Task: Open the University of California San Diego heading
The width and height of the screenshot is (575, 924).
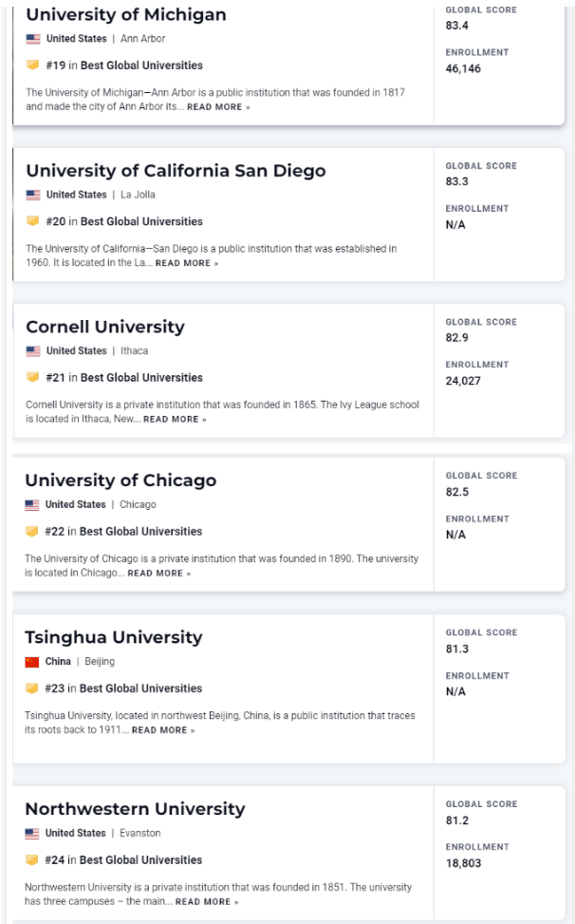Action: pos(176,171)
